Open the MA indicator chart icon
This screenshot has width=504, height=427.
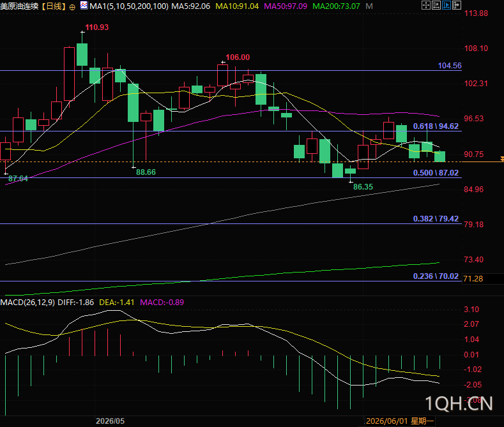coord(84,5)
